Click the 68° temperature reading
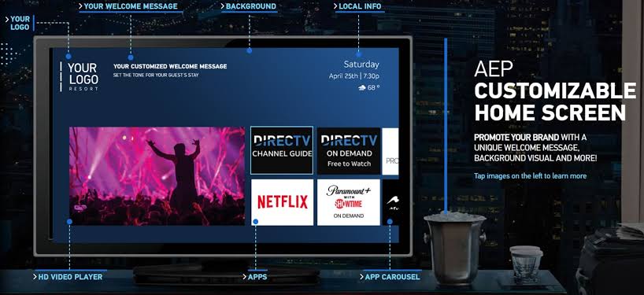 pyautogui.click(x=373, y=88)
